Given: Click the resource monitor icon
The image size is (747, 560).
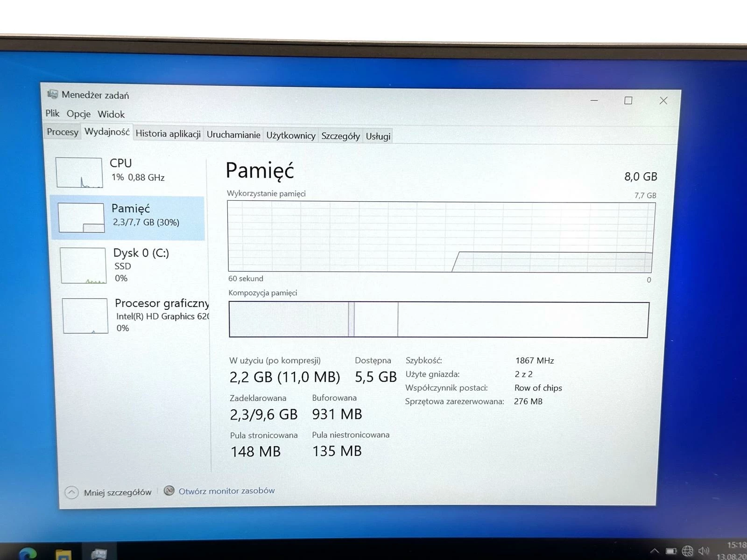Looking at the screenshot, I should pyautogui.click(x=169, y=490).
